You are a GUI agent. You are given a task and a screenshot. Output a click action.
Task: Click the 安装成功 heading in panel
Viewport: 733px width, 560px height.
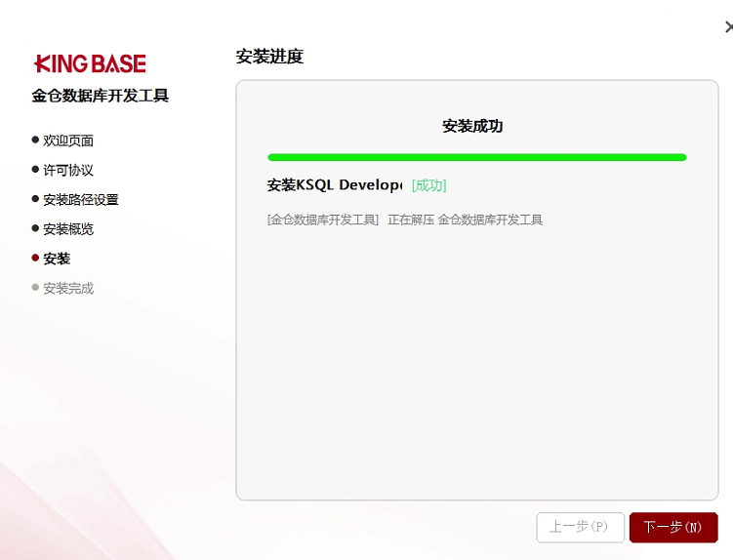coord(472,126)
